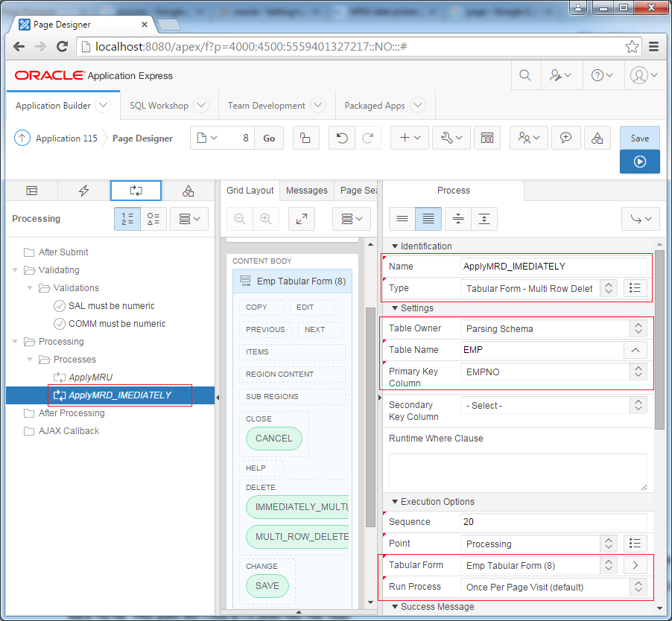Go to the Emp Tabular Form region
This screenshot has width=672, height=621.
[x=635, y=565]
